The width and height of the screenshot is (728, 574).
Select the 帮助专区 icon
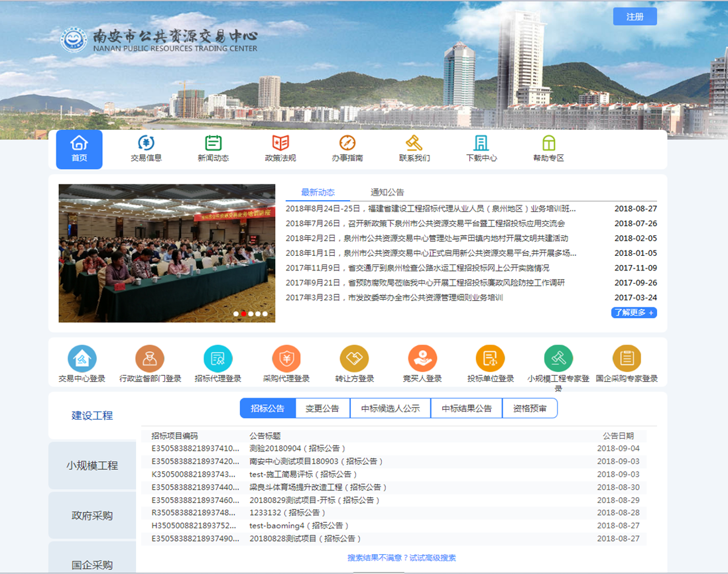[x=548, y=143]
